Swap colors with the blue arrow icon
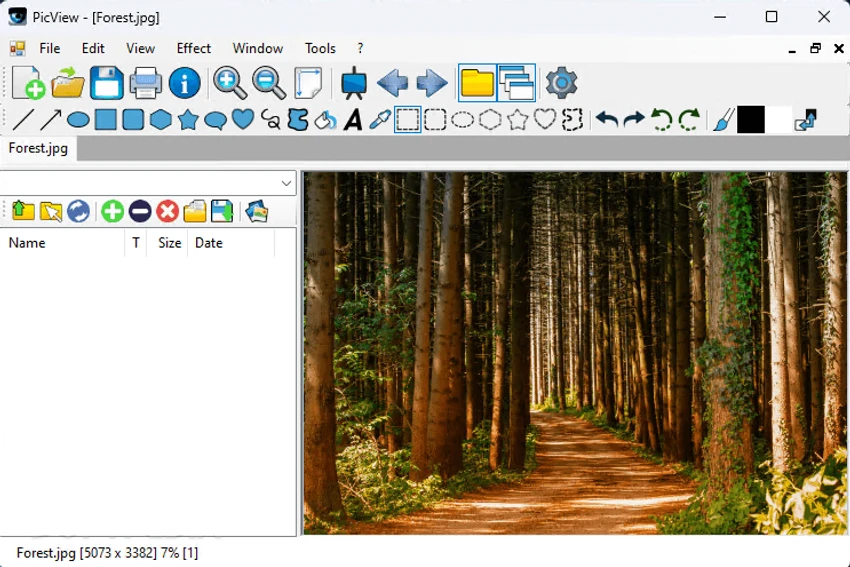Screen dimensions: 850x567 click(806, 120)
